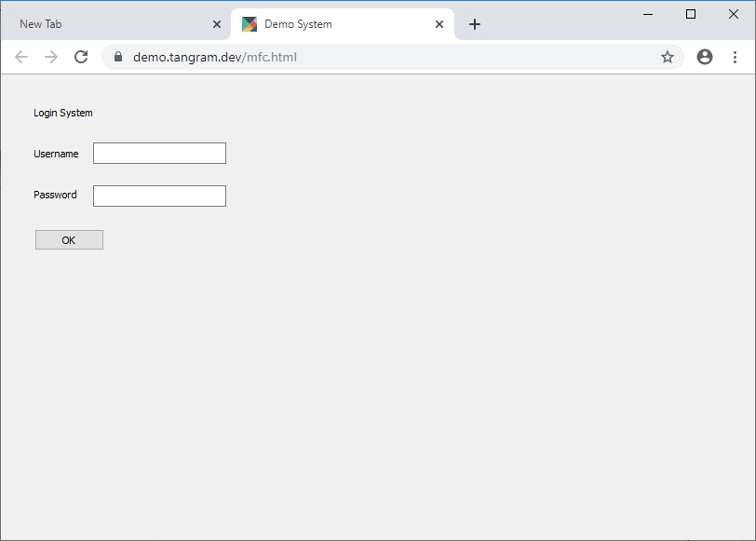The height and width of the screenshot is (541, 756).
Task: Open the browser profile avatar
Action: pos(705,57)
